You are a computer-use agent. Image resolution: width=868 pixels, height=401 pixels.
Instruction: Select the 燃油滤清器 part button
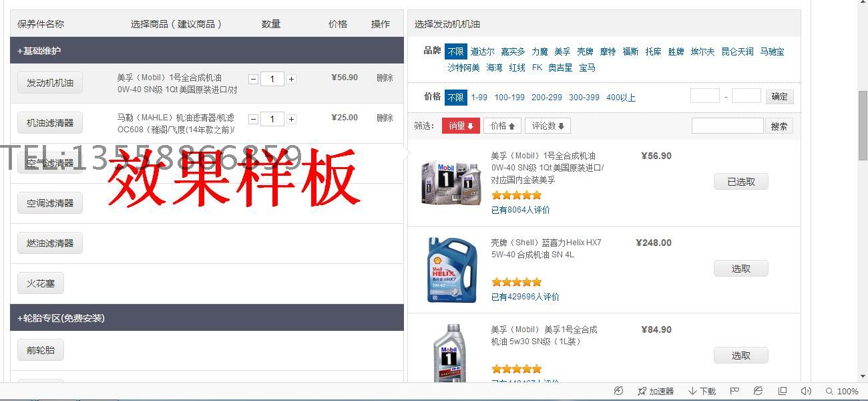point(50,243)
